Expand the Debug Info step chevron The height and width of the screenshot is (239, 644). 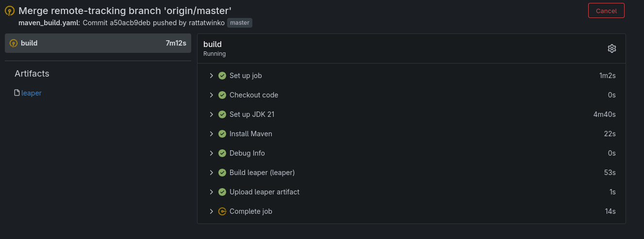coord(212,153)
